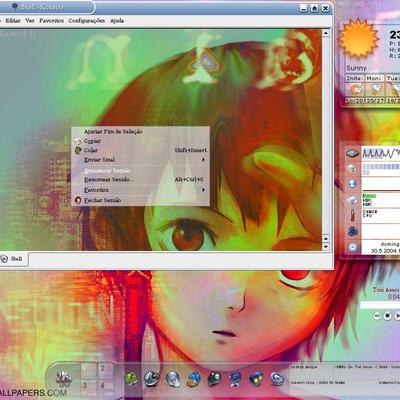Expand the Favoritos submenu in context menu
The width and height of the screenshot is (400, 400).
click(140, 190)
